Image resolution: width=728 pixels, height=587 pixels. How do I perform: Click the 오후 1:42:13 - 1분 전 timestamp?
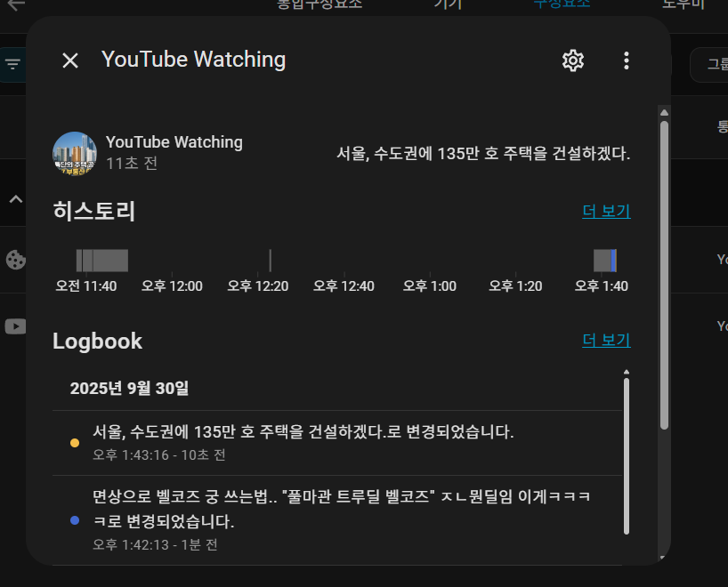point(155,545)
